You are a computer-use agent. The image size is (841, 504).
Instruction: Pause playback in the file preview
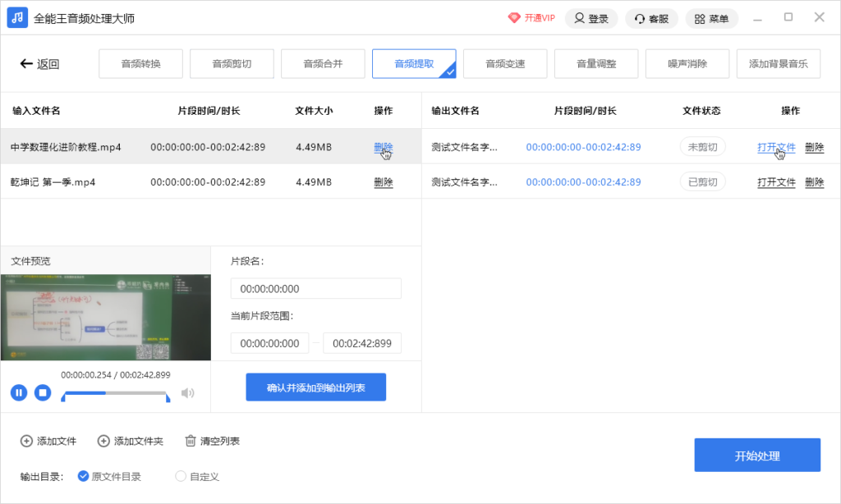coord(18,392)
